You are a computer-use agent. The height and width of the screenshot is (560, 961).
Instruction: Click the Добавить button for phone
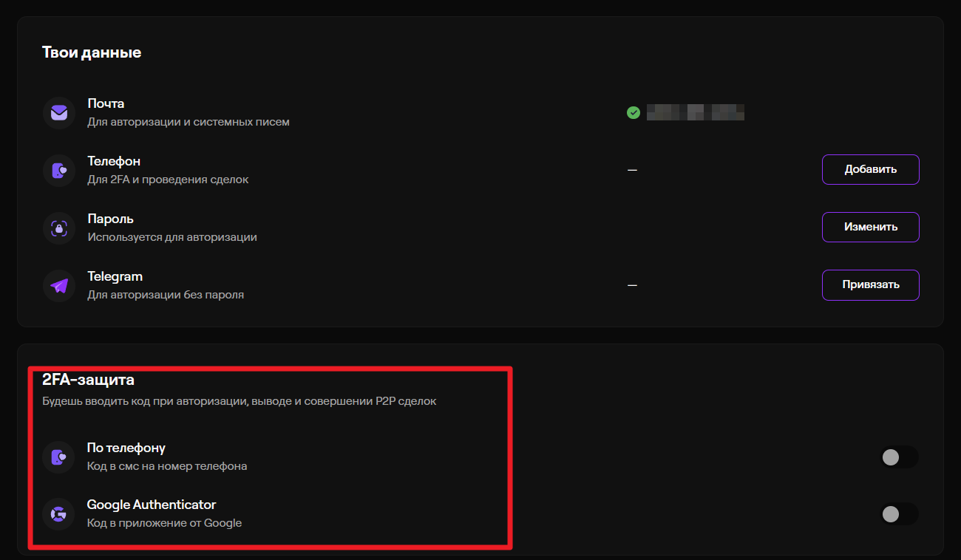coord(871,169)
